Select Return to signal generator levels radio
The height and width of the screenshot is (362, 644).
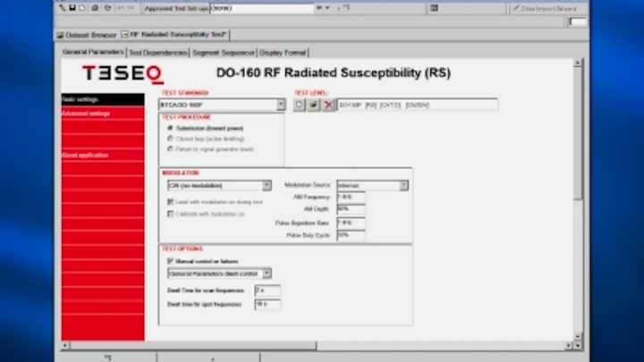pyautogui.click(x=170, y=149)
